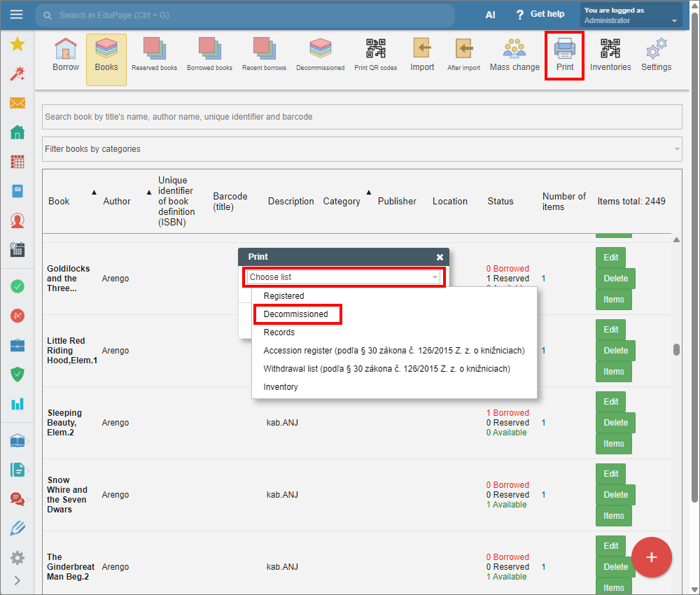The height and width of the screenshot is (595, 700).
Task: Choose the Inventory list option
Action: pos(281,387)
